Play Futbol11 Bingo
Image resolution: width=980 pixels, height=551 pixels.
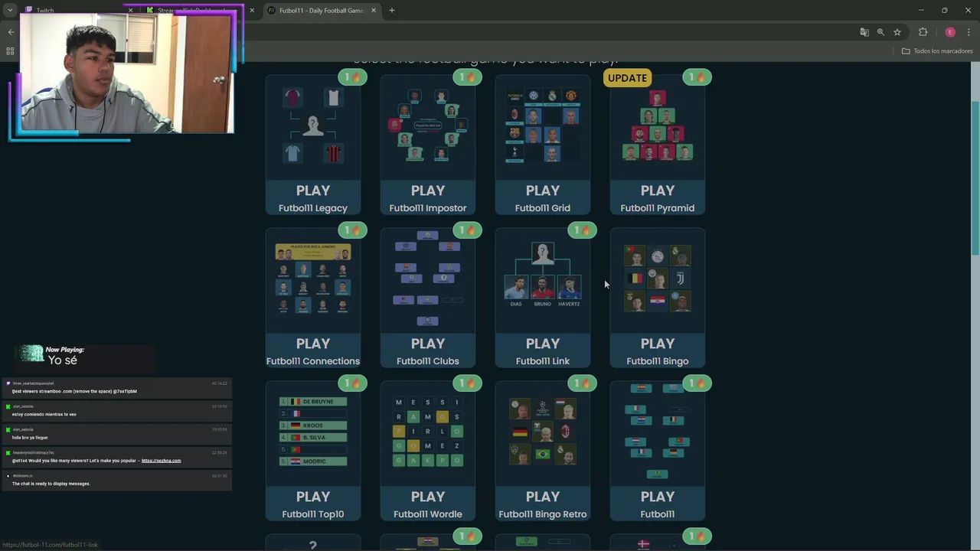[658, 350]
